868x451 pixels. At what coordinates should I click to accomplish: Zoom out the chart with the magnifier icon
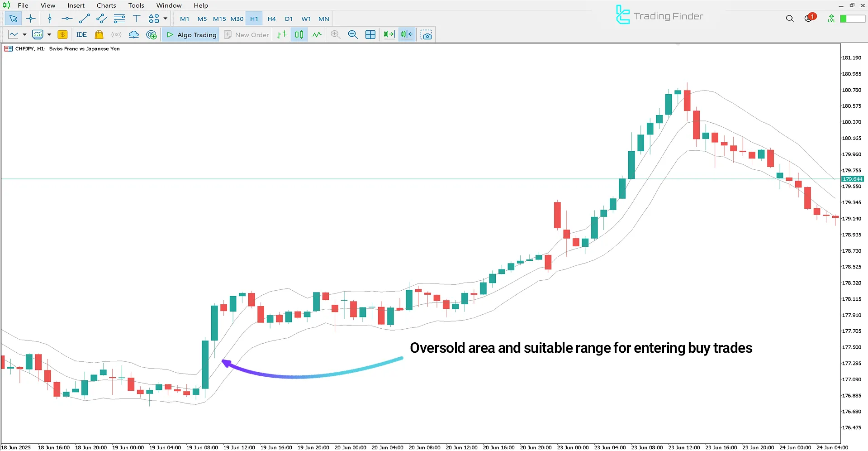[x=353, y=34]
